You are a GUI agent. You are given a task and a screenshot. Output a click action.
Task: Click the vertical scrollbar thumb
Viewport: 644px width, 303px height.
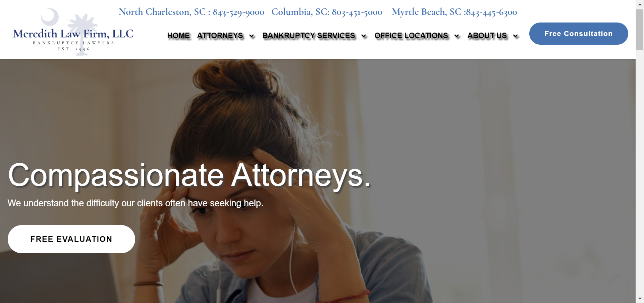[x=640, y=30]
